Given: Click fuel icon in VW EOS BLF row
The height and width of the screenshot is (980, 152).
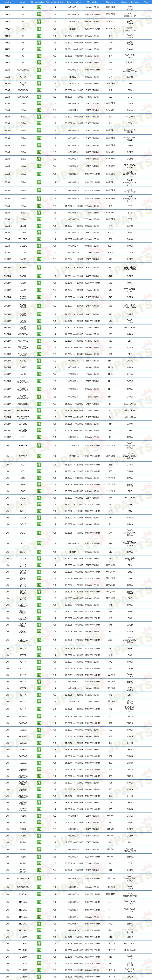Looking at the screenshot, I should (39, 491).
